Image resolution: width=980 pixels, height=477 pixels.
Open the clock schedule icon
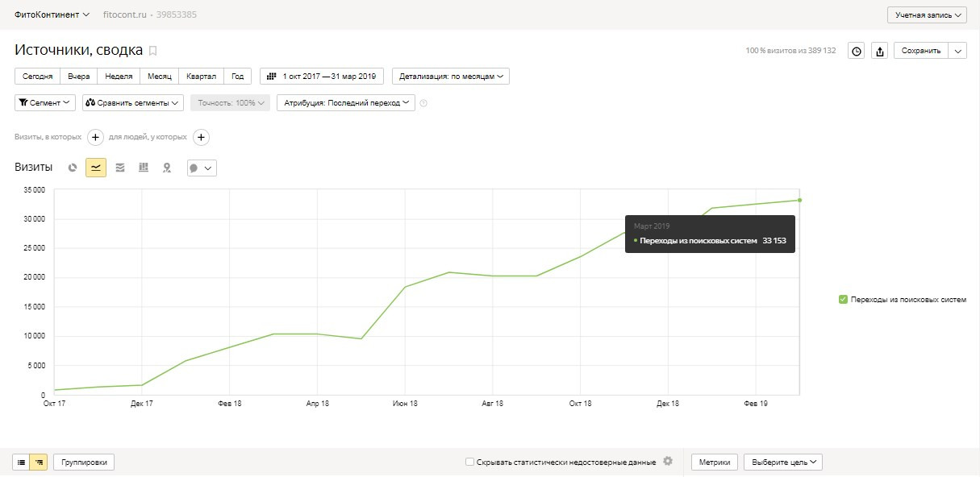pyautogui.click(x=857, y=51)
